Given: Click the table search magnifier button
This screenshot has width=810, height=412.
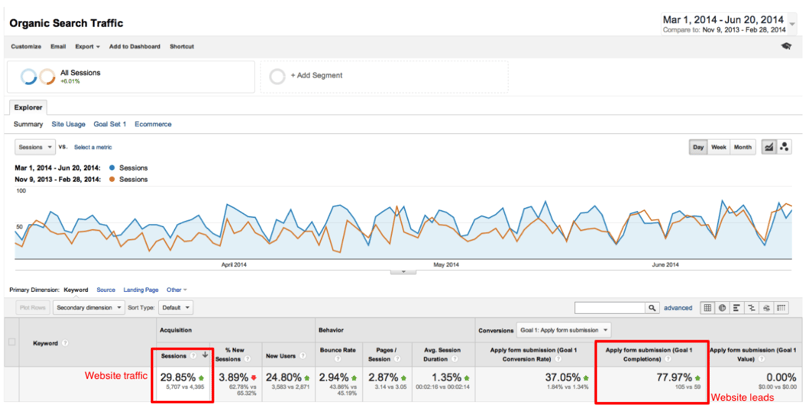Looking at the screenshot, I should (652, 308).
